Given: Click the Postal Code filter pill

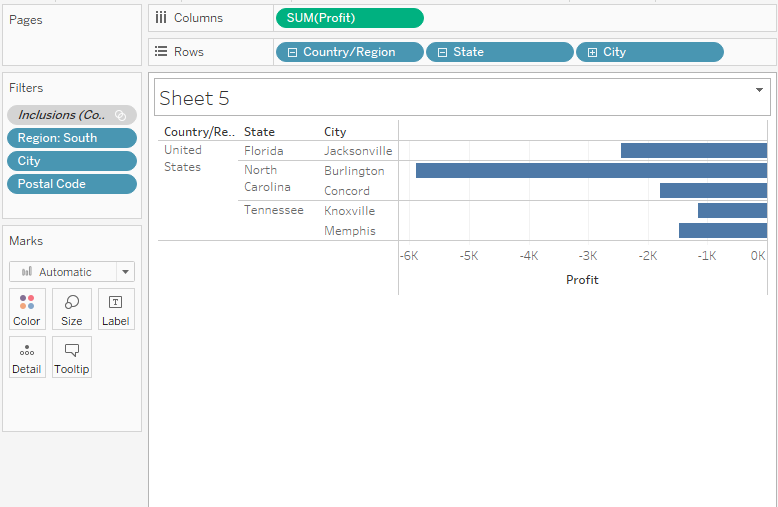Looking at the screenshot, I should 71,184.
